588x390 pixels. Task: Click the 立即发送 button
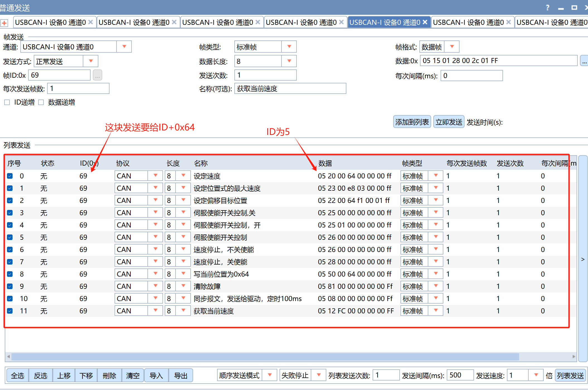tap(449, 122)
